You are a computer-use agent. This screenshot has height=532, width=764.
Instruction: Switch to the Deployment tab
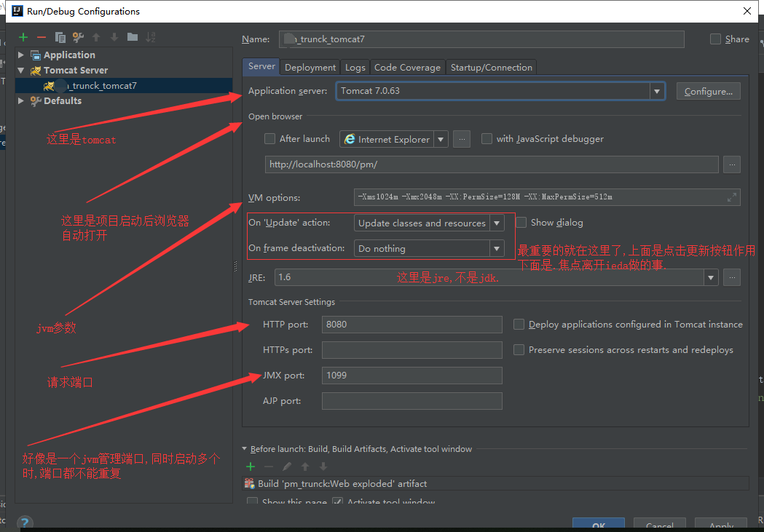tap(310, 67)
